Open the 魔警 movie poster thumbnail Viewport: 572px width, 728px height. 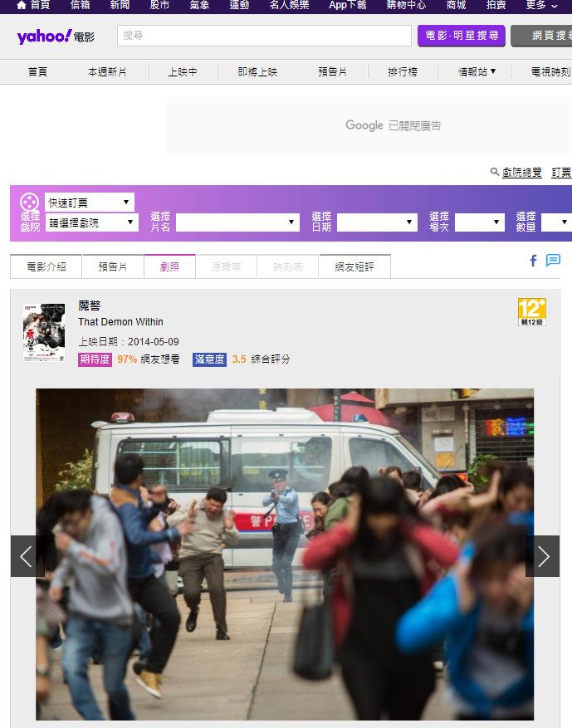(x=44, y=332)
